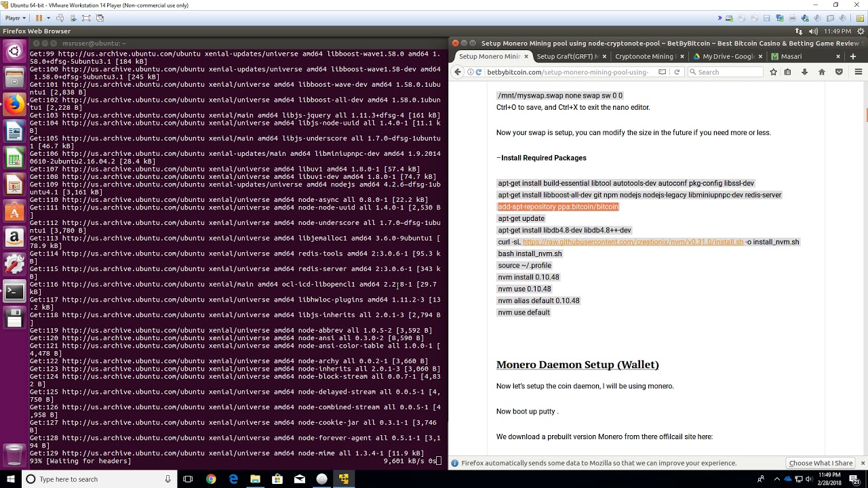Close the Masari tab
Viewport: 868px width, 488px height.
coord(838,56)
